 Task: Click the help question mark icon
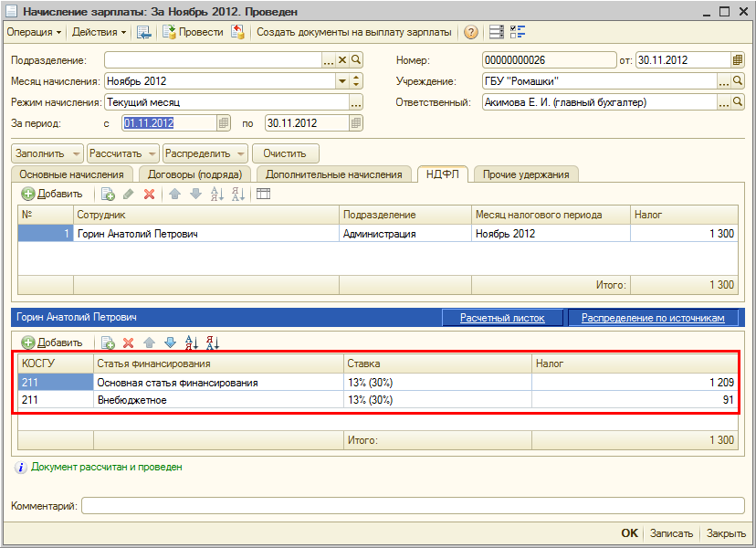[x=471, y=32]
